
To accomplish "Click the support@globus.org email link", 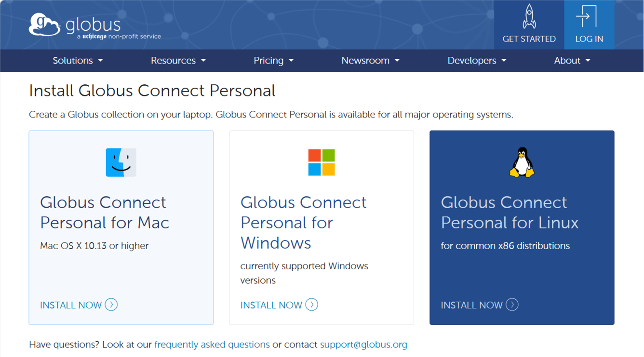I will click(x=363, y=344).
